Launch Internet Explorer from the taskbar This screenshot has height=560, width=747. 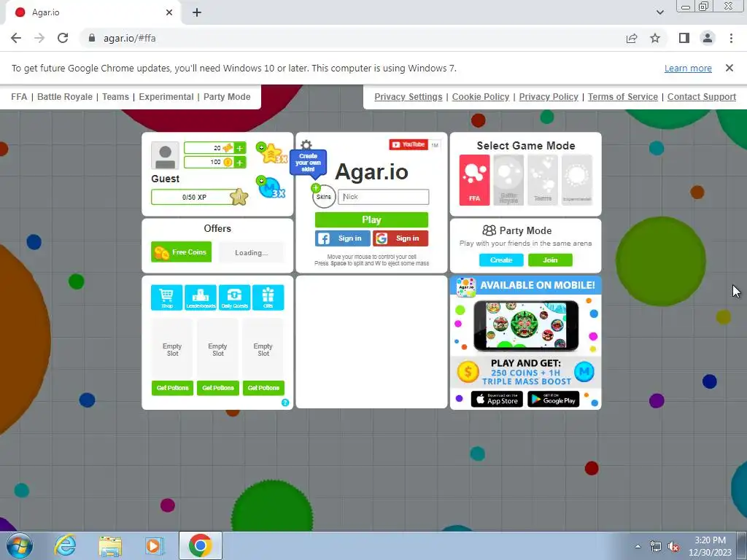click(x=65, y=545)
